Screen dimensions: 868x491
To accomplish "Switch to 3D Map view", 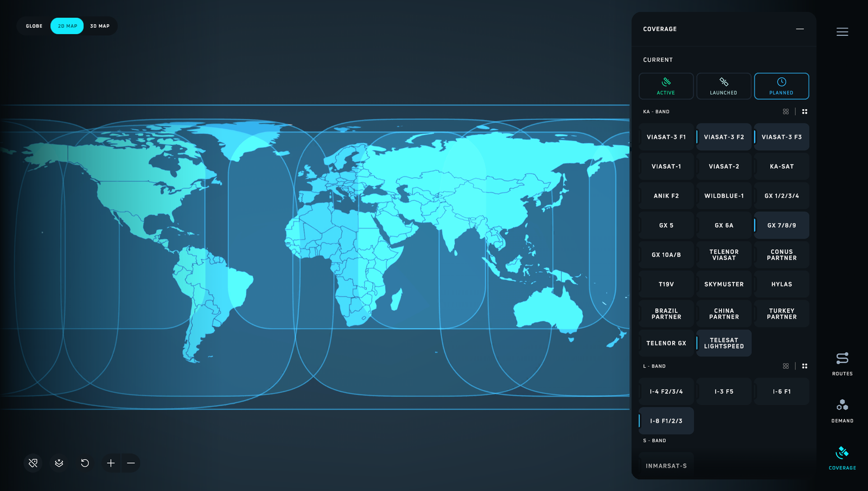I will pos(100,26).
